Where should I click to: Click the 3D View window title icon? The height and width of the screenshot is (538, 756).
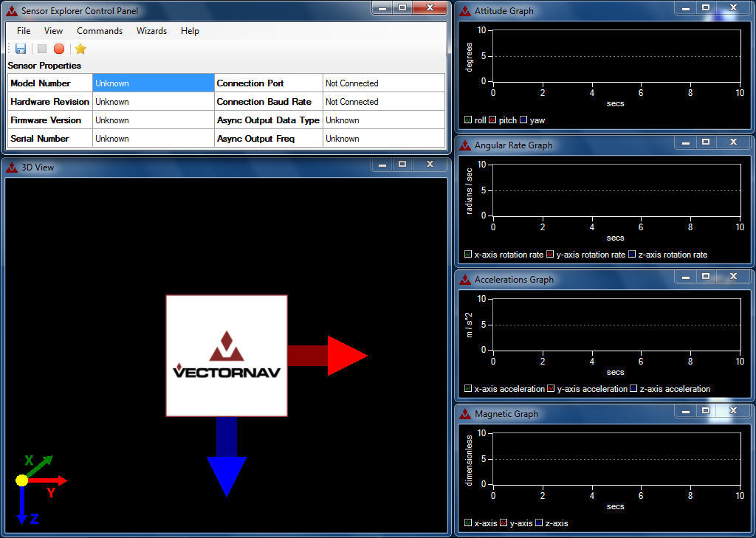pos(12,168)
